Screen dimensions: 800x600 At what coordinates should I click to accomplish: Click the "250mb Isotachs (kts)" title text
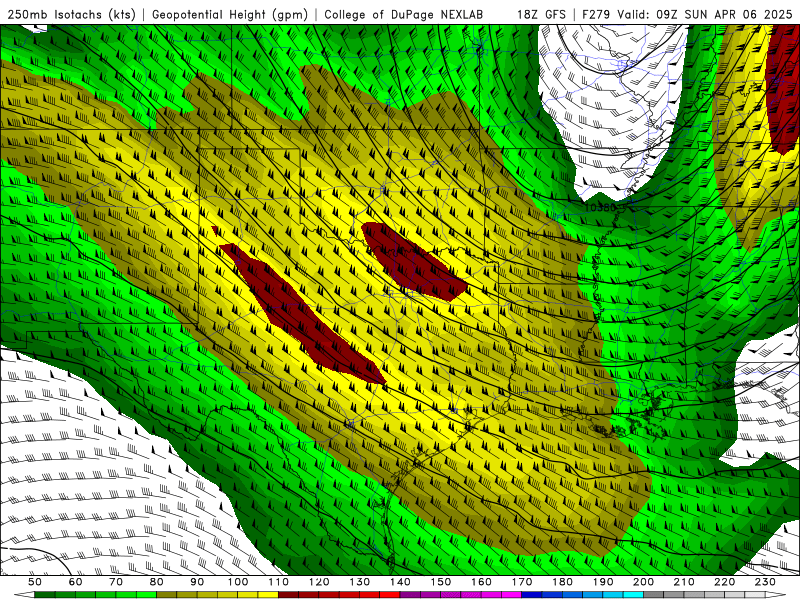(x=71, y=15)
